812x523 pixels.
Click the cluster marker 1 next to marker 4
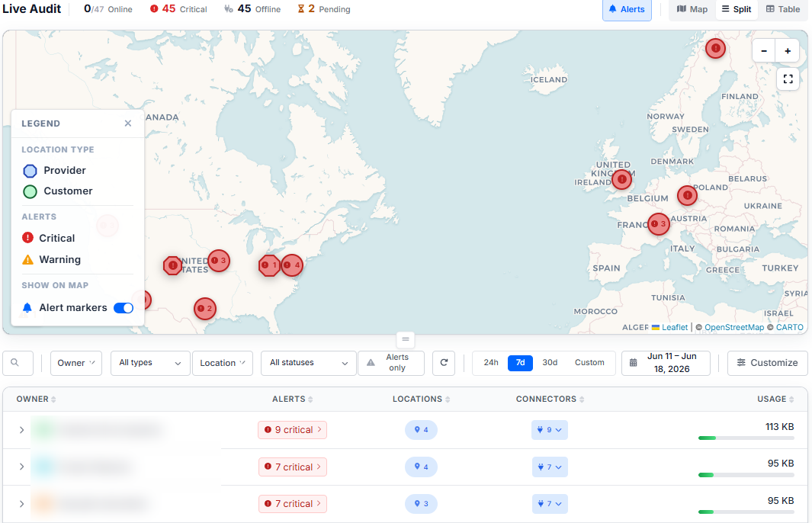(269, 265)
